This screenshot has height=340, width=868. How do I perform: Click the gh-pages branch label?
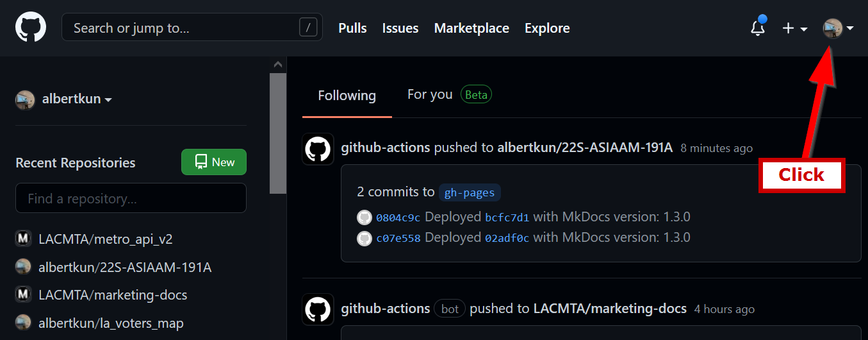click(x=470, y=192)
